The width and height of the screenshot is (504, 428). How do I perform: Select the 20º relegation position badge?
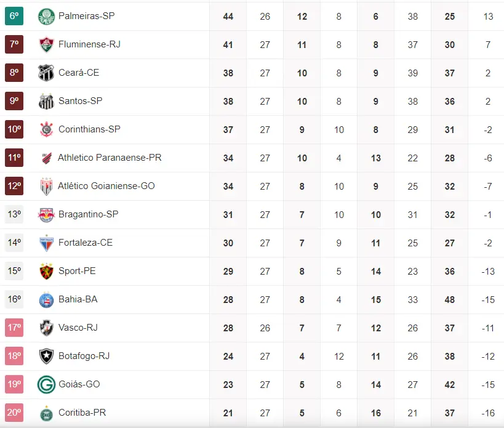pyautogui.click(x=14, y=413)
